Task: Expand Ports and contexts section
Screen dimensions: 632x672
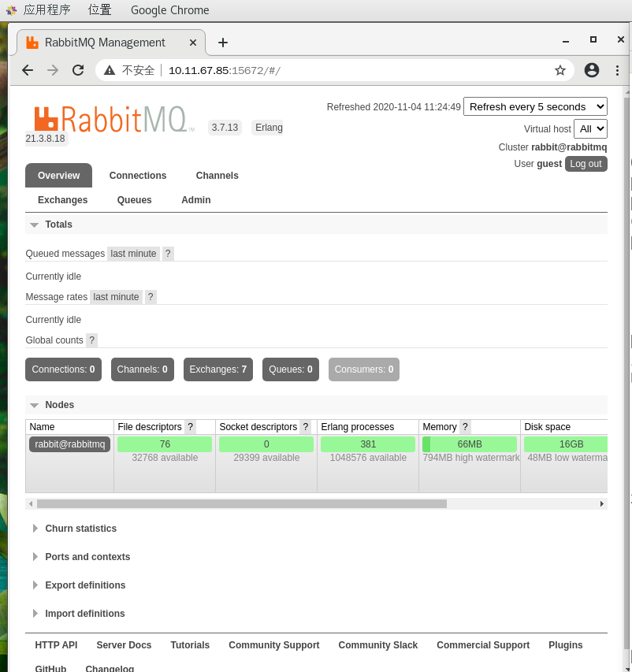Action: 81,557
